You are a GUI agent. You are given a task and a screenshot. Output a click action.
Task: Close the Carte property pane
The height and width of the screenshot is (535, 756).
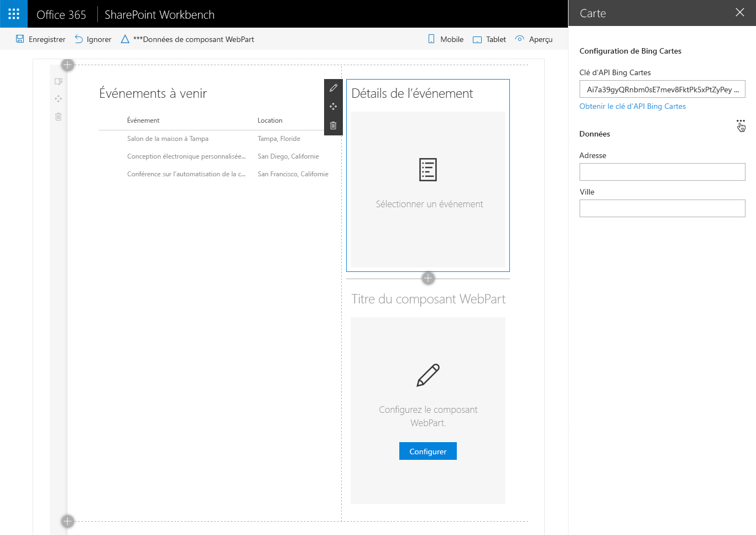(740, 13)
